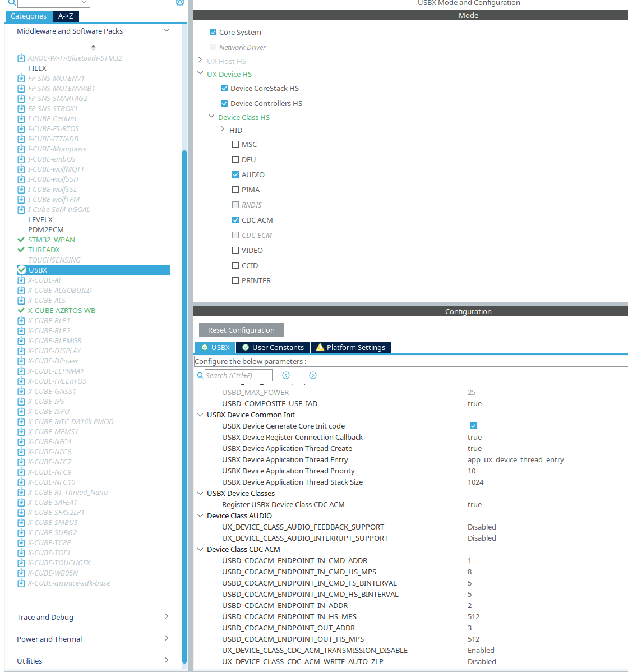
Task: Click the magnifier icon in parameter search bar
Action: pyautogui.click(x=200, y=375)
